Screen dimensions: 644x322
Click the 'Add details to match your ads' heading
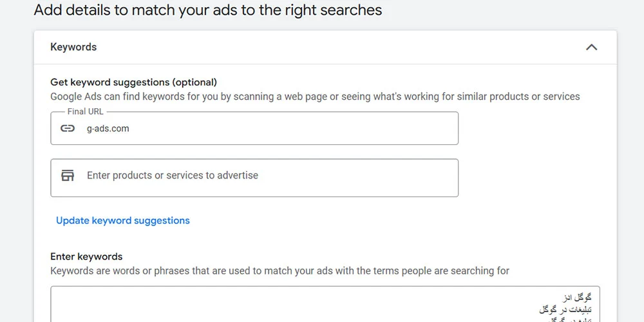click(207, 10)
